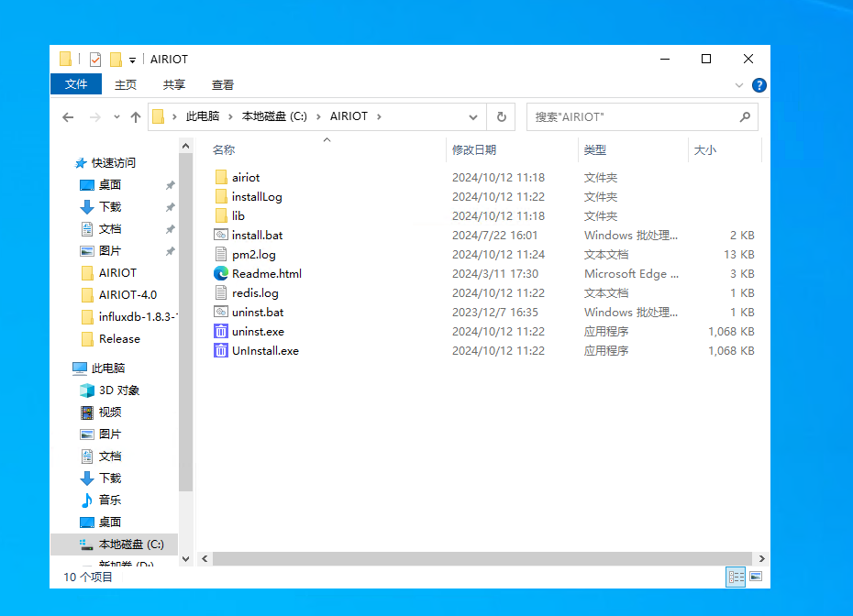Open pinned 图片 under quick access
Image resolution: width=853 pixels, height=616 pixels.
pyautogui.click(x=110, y=250)
